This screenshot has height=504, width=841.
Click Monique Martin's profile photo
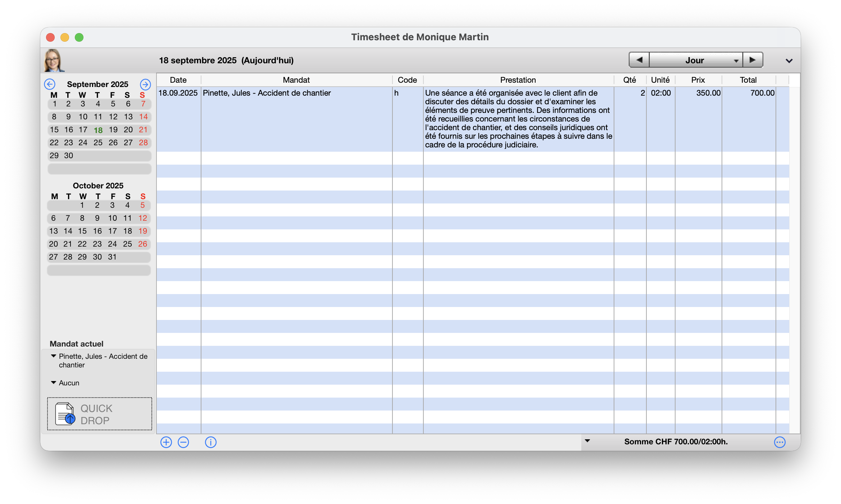[53, 60]
